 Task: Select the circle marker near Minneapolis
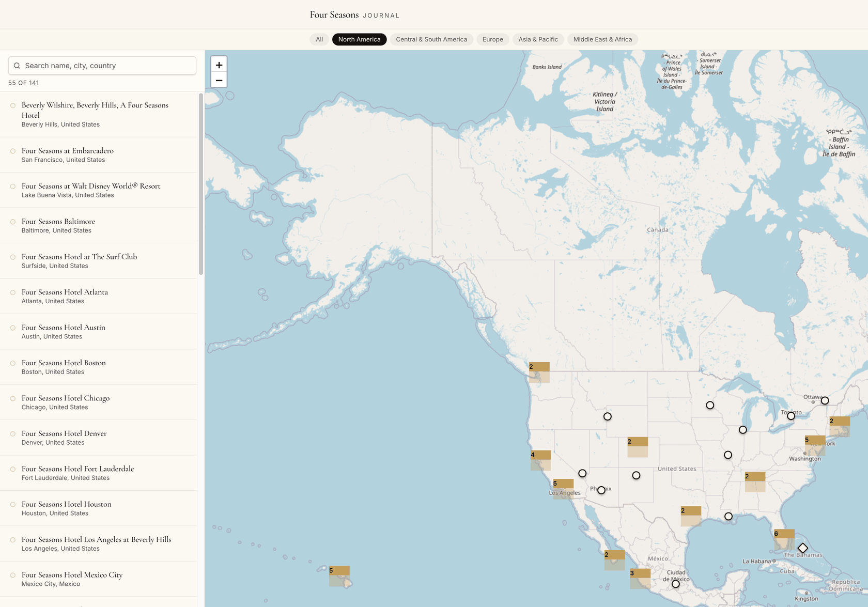pyautogui.click(x=710, y=406)
